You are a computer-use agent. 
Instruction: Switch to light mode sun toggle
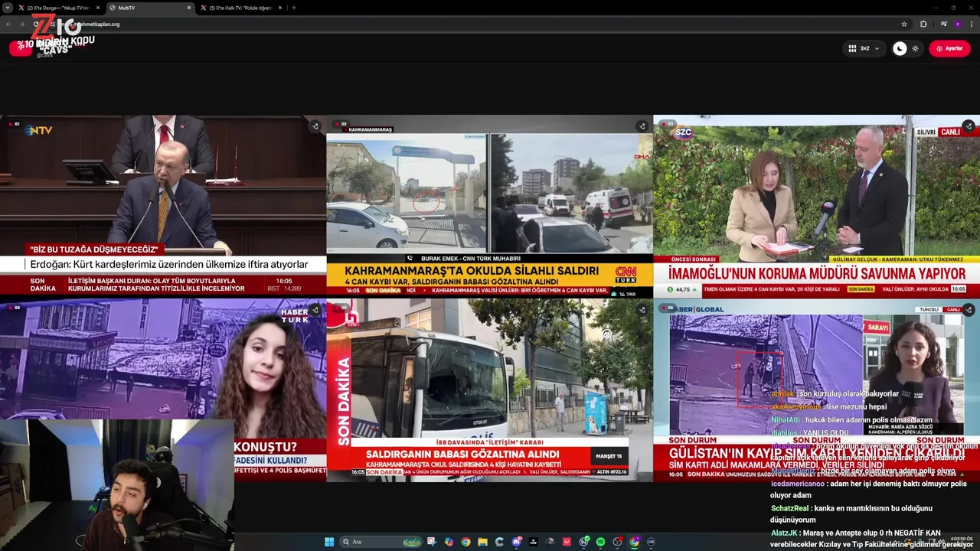915,48
